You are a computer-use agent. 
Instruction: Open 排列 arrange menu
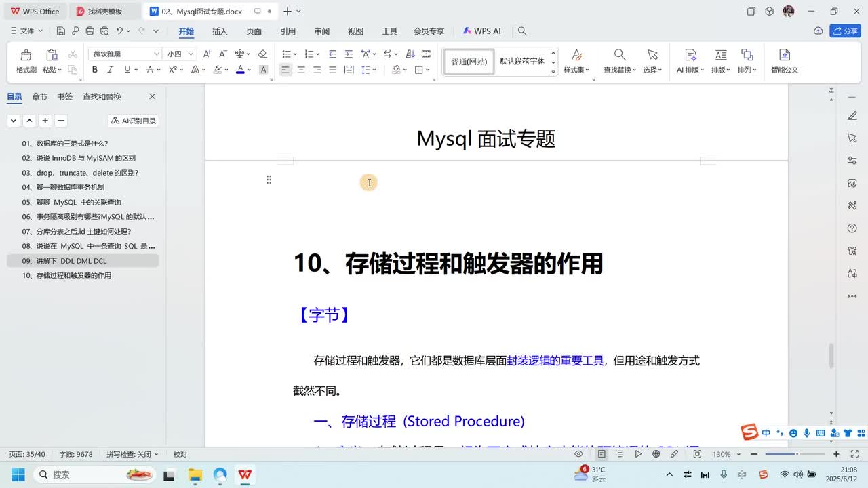(747, 61)
